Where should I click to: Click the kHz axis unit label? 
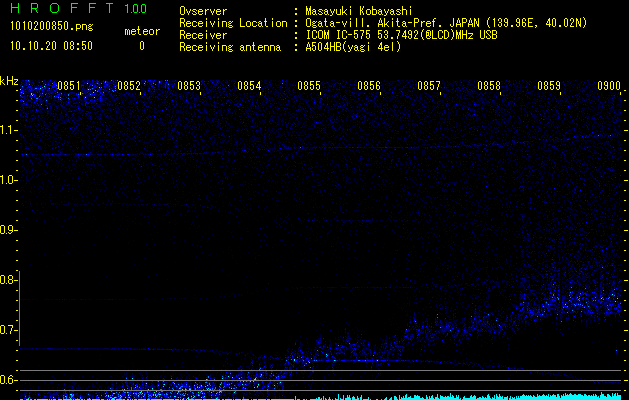tap(9, 81)
